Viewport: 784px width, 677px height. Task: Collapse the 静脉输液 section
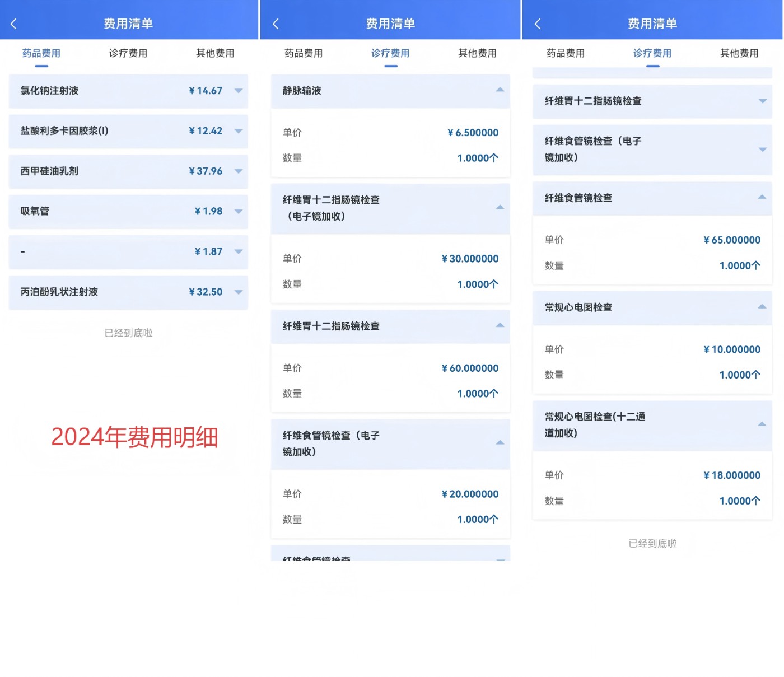[x=500, y=90]
